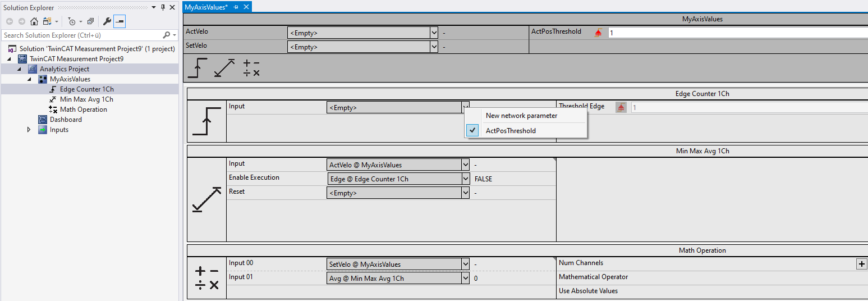This screenshot has width=868, height=301.
Task: Click the plus button for Num Channels
Action: pyautogui.click(x=862, y=264)
